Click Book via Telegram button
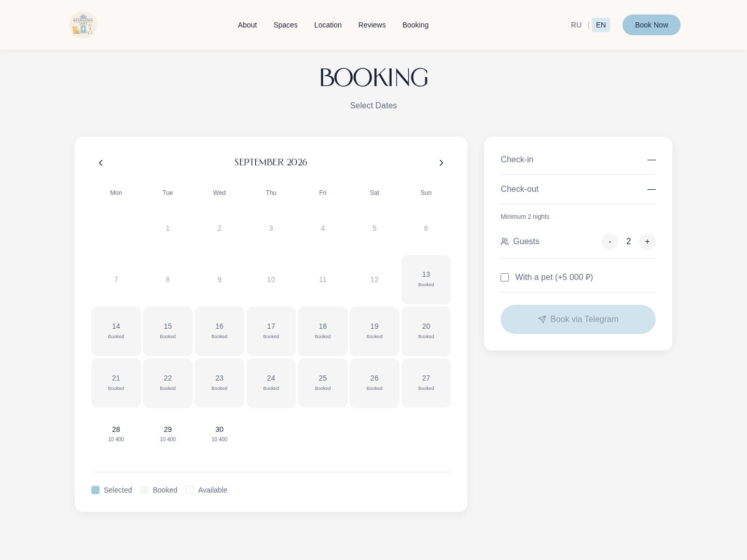Image resolution: width=747 pixels, height=560 pixels. pos(578,319)
